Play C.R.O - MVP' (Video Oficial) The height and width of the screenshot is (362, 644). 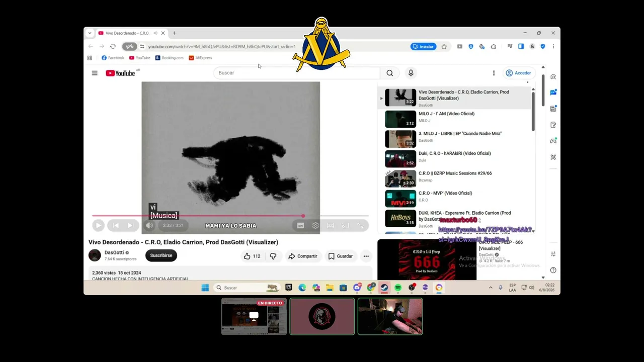click(x=456, y=199)
